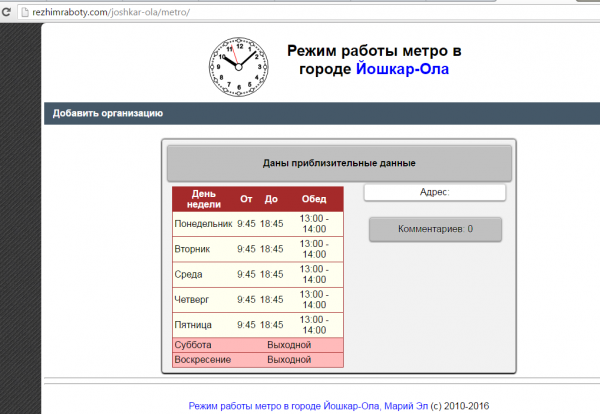
Task: Open the Йошкар-Ола city link in the heading
Action: [x=403, y=69]
